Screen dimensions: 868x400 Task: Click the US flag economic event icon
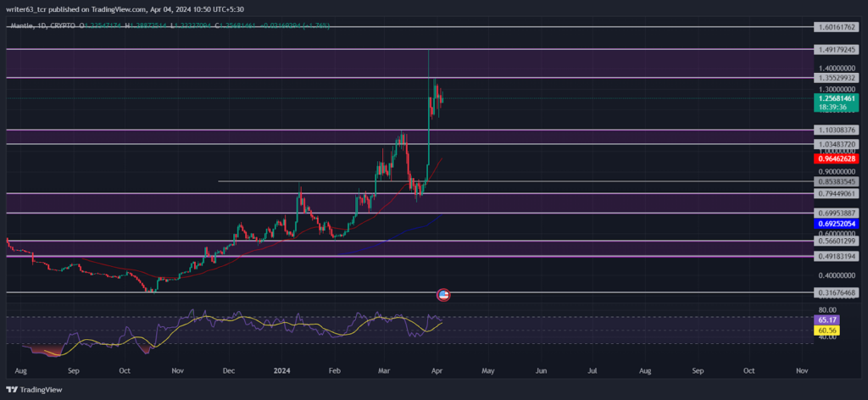pyautogui.click(x=442, y=295)
